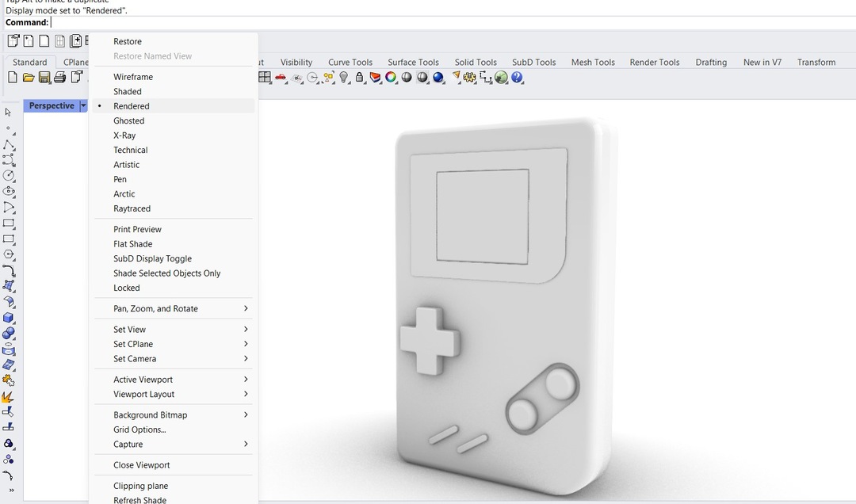
Task: Select the Ellipse tool in the left sidebar
Action: 9,192
